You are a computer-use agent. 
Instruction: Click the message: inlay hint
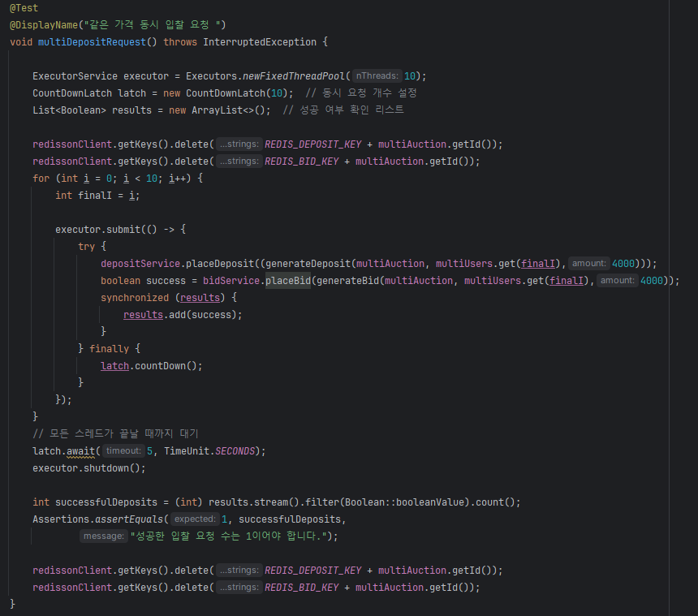point(104,536)
